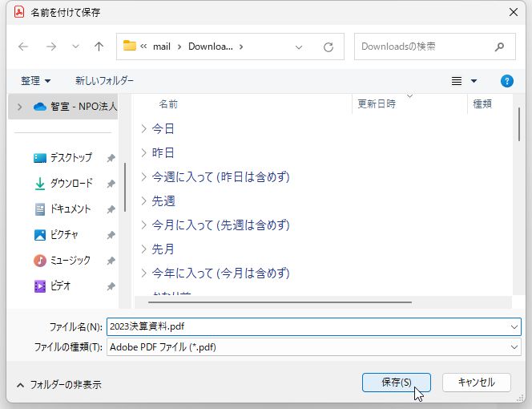Select the 今日 group label

click(163, 129)
